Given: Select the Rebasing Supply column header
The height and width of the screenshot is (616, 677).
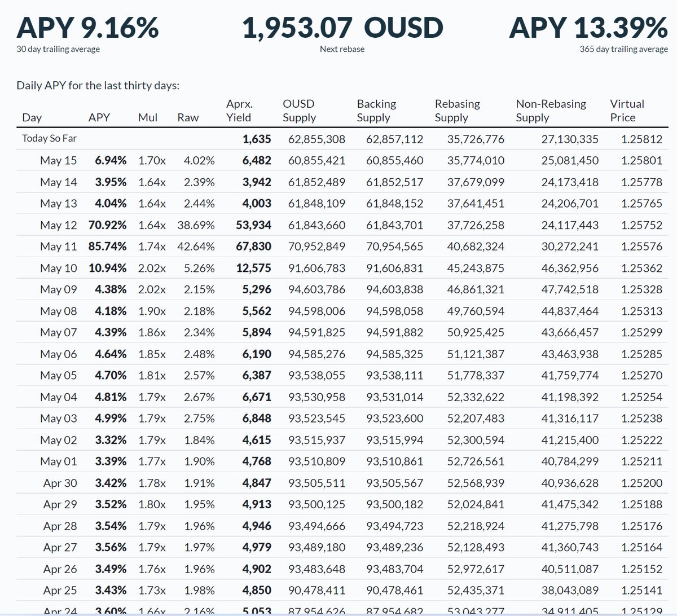Looking at the screenshot, I should pyautogui.click(x=457, y=111).
